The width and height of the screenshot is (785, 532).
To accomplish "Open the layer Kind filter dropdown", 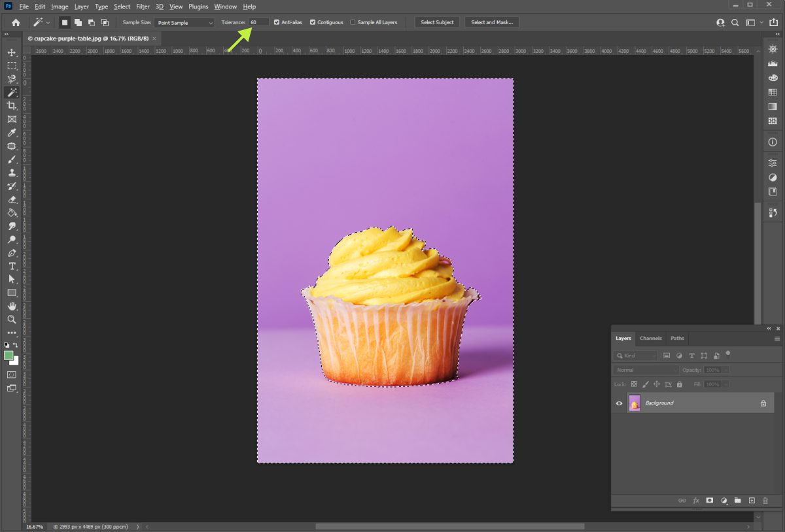I will [637, 356].
